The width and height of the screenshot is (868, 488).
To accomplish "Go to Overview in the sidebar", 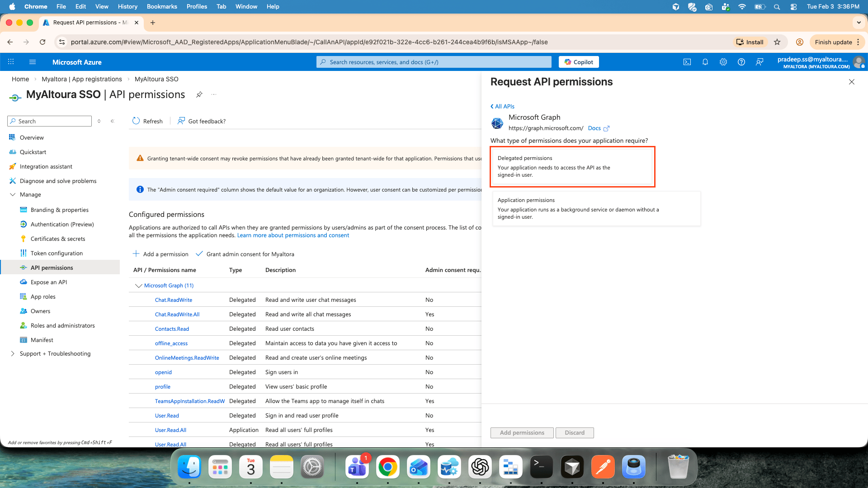I will [32, 138].
